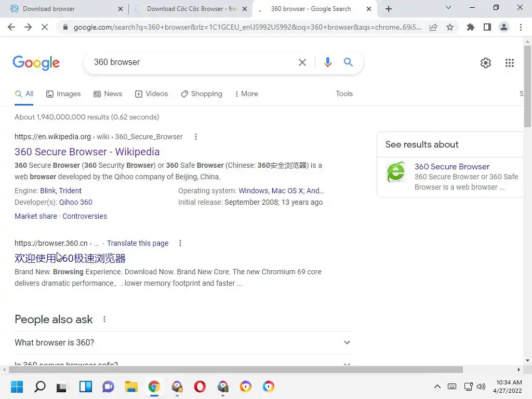Select Images search tab
The width and height of the screenshot is (532, 399).
[x=63, y=94]
